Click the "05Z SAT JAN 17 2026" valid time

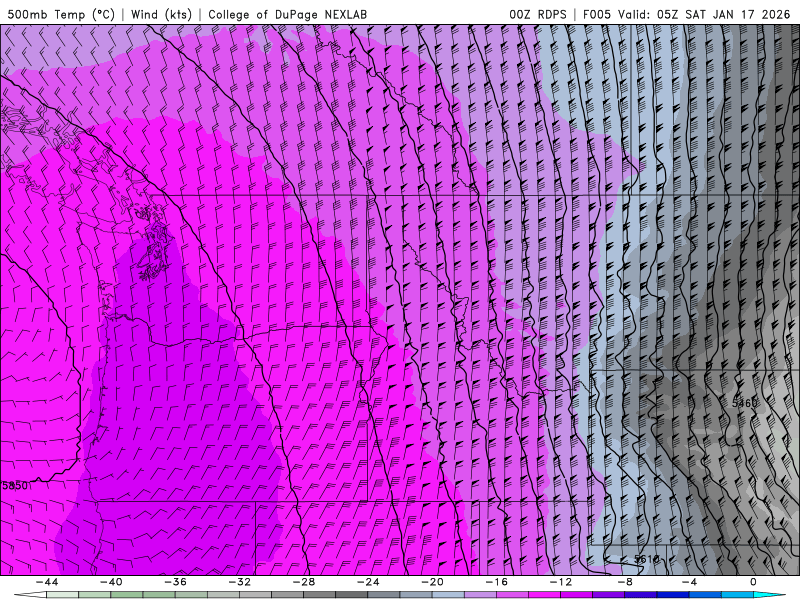pos(723,15)
